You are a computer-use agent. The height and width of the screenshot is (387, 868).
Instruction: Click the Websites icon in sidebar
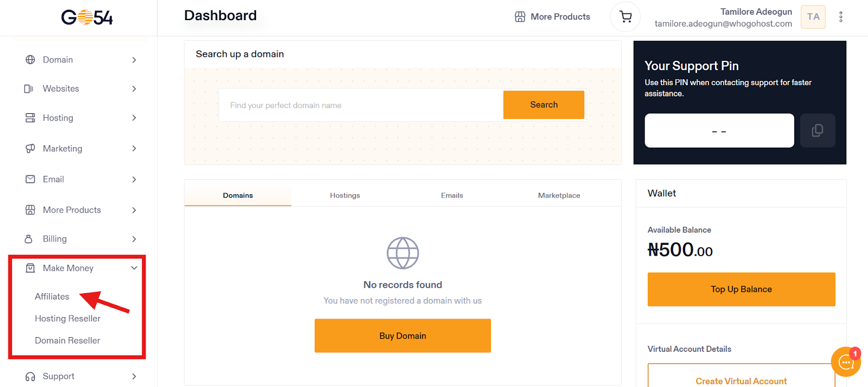click(29, 88)
